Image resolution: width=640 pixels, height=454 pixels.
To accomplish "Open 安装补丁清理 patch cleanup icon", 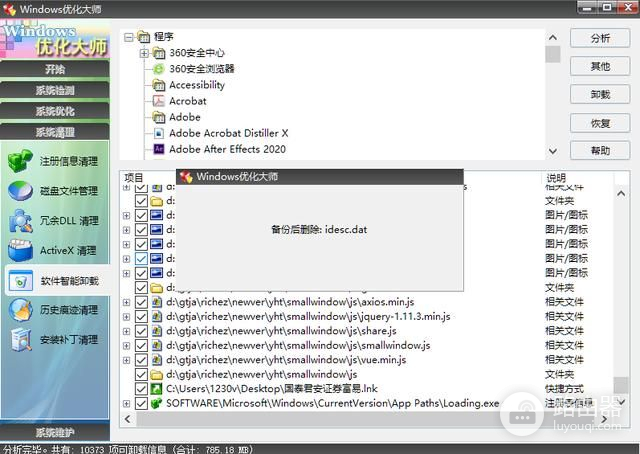I will [x=20, y=339].
